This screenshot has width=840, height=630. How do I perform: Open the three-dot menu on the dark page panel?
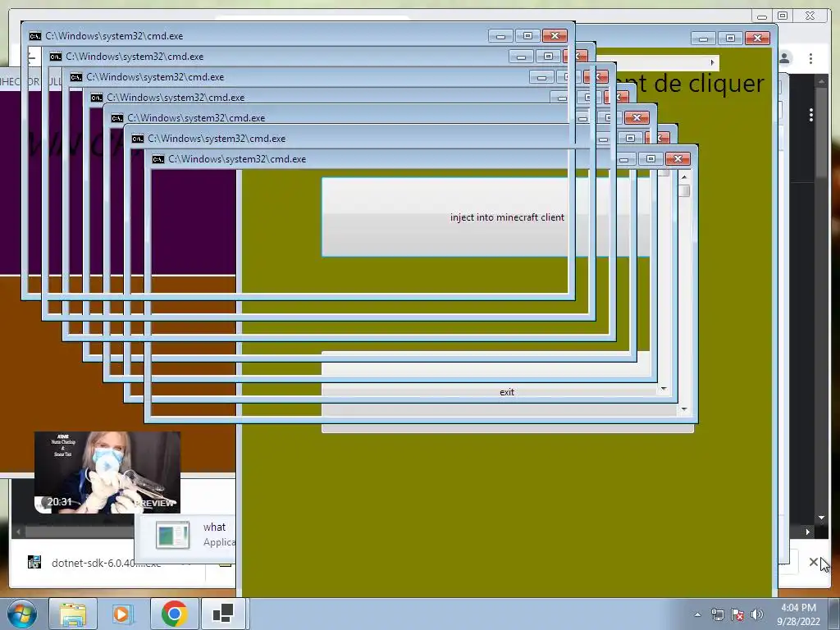pos(811,114)
